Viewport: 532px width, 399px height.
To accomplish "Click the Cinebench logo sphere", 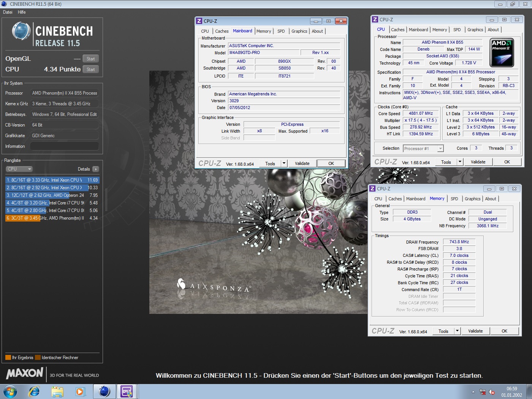I will point(21,31).
